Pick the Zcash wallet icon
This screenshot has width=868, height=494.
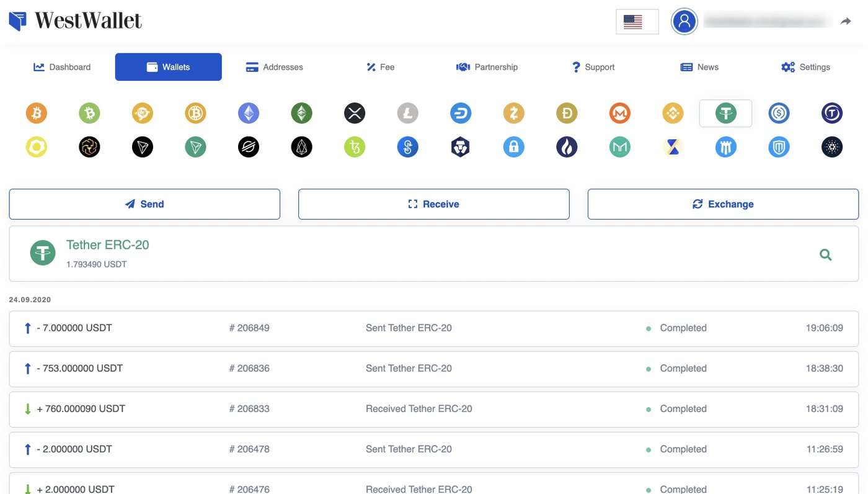[513, 114]
